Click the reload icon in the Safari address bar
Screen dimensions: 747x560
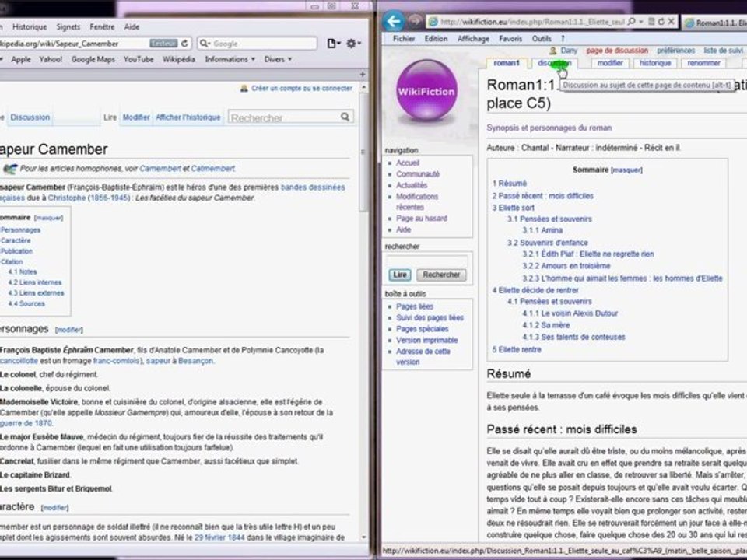[x=185, y=44]
